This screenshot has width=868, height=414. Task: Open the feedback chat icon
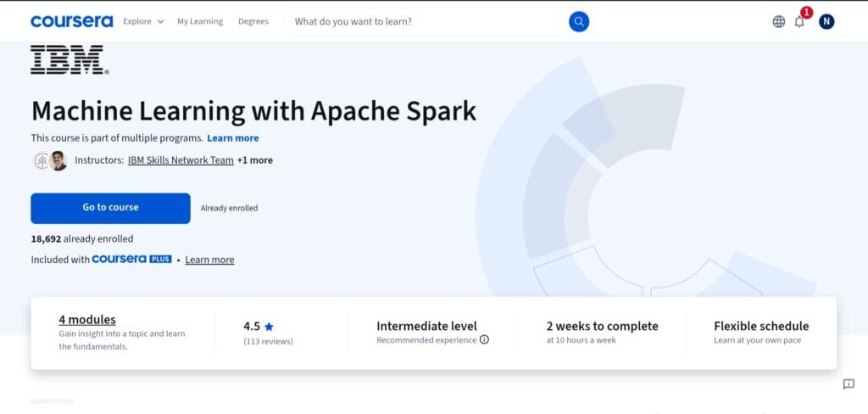[x=848, y=384]
